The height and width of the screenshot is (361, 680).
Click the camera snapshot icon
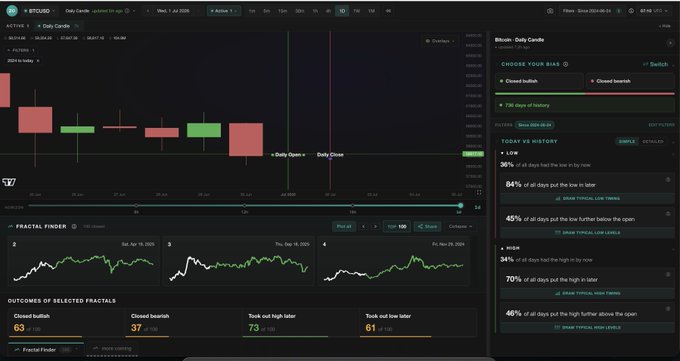pyautogui.click(x=550, y=11)
